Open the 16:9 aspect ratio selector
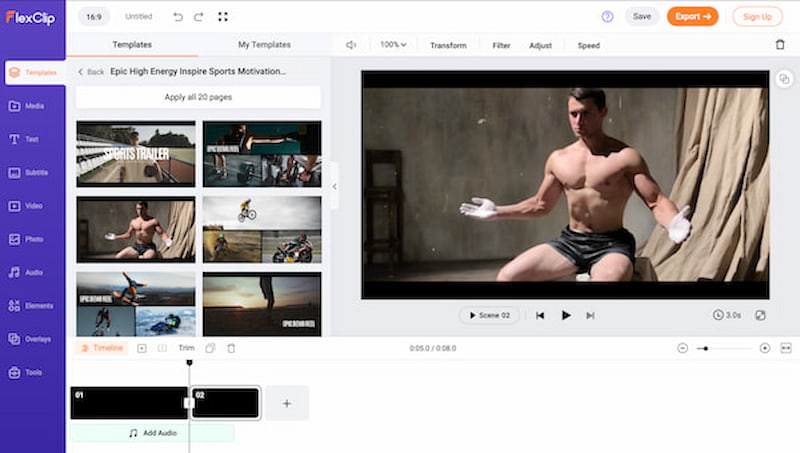The width and height of the screenshot is (800, 453). point(92,17)
